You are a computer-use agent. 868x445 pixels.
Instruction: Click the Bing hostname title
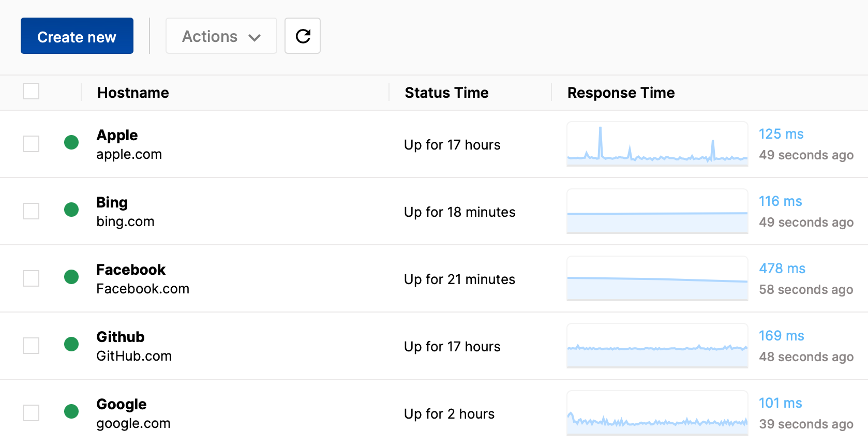[112, 202]
